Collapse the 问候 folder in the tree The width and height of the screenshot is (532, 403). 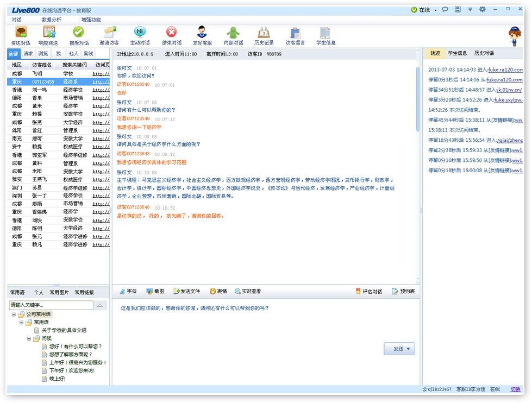(x=29, y=338)
